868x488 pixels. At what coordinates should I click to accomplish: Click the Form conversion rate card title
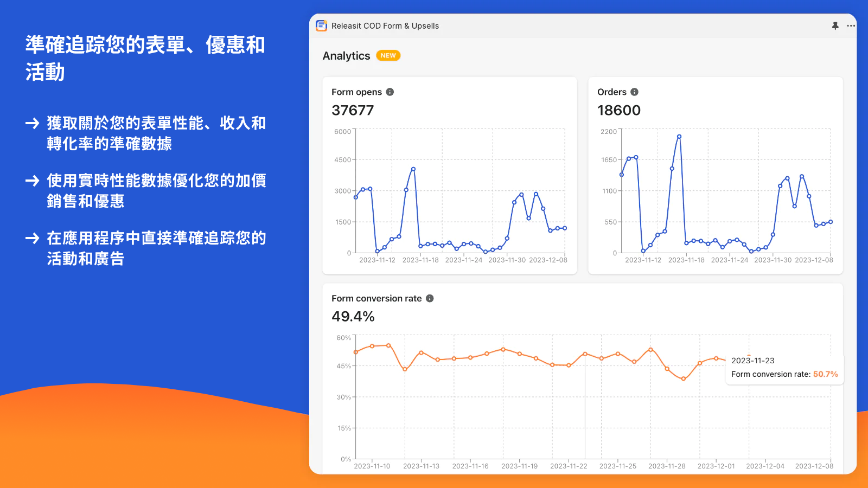tap(376, 299)
